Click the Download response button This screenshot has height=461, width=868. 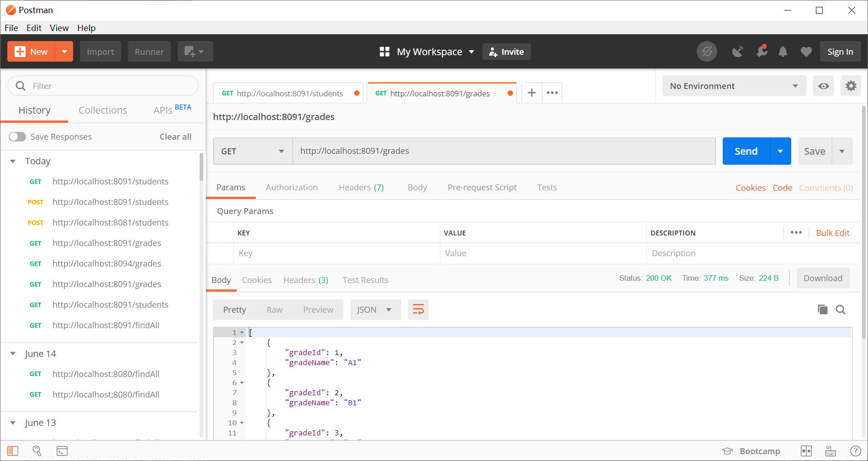(x=823, y=278)
